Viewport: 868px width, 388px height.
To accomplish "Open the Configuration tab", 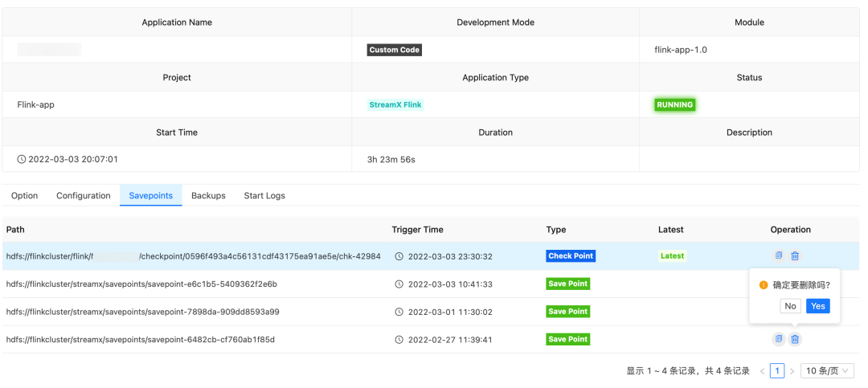I will pyautogui.click(x=84, y=195).
